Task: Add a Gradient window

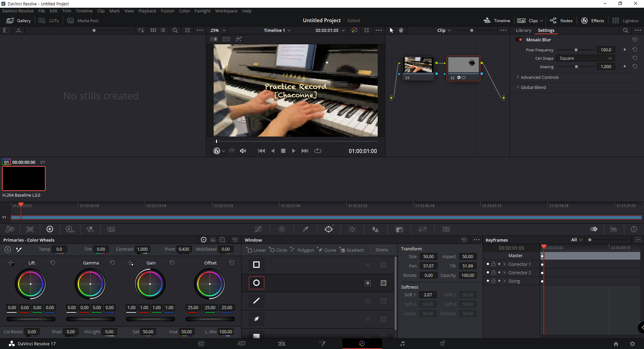Action: pyautogui.click(x=352, y=250)
